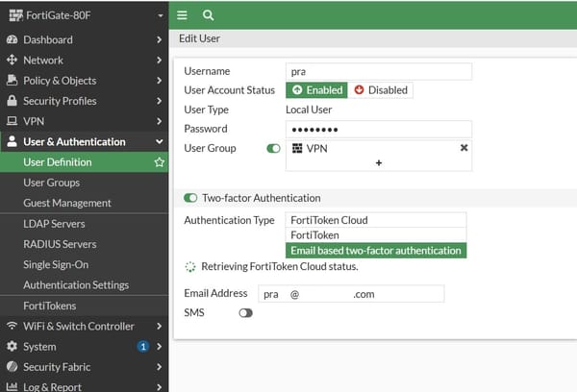This screenshot has width=577, height=392.
Task: Select FortiToken Cloud authentication type
Action: click(376, 220)
